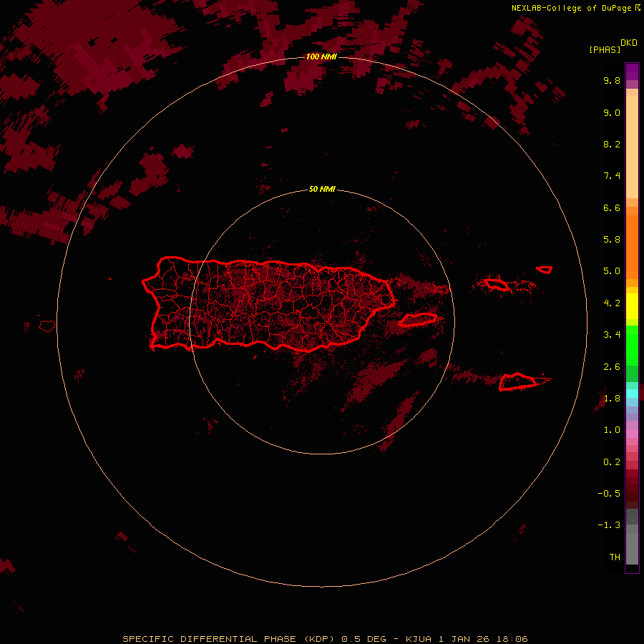
Task: Click the 5.8 scale value
Action: (612, 240)
